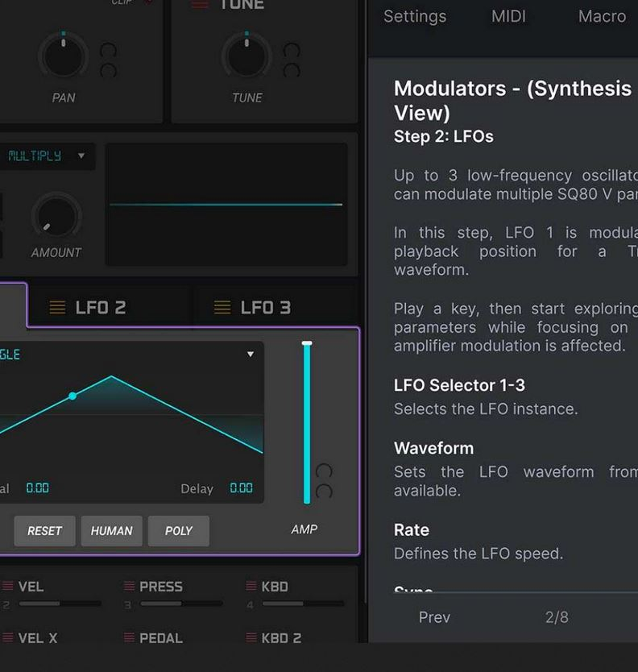Switch to the LFO 2 tab
638x672 pixels.
(x=110, y=307)
